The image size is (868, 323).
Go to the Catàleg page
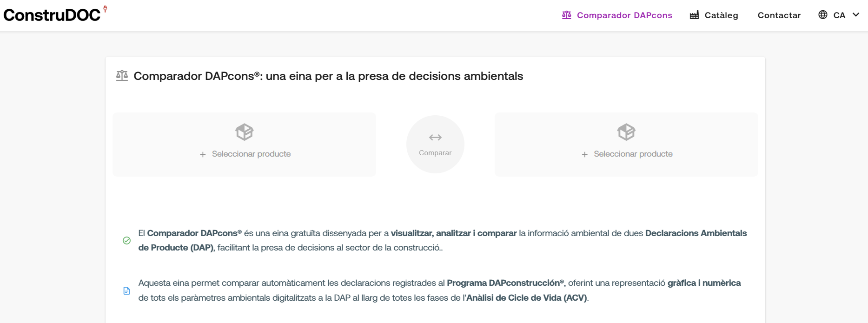tap(721, 15)
